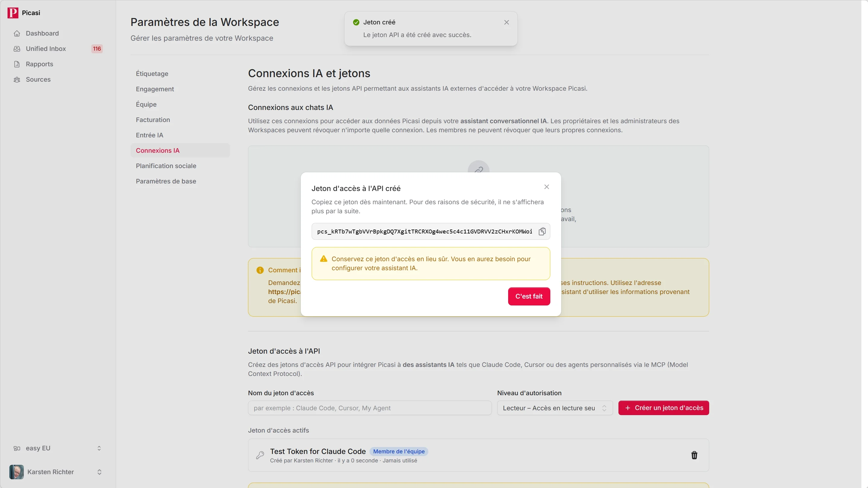This screenshot has width=868, height=488.
Task: Close the API token created dialog
Action: pos(546,187)
